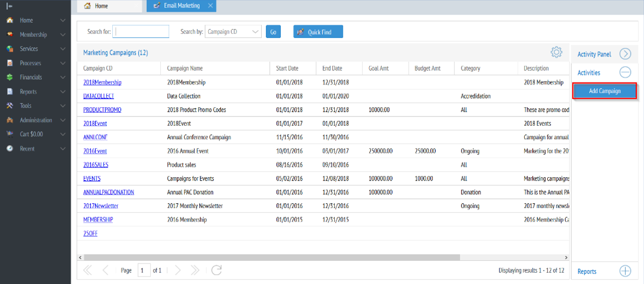Open the DATACOLLECT campaign link
Viewport: 644px width, 284px height.
pos(99,96)
